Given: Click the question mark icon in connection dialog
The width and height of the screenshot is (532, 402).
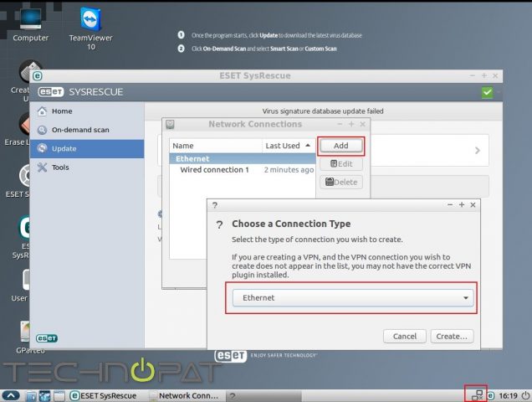Looking at the screenshot, I should pyautogui.click(x=220, y=224).
